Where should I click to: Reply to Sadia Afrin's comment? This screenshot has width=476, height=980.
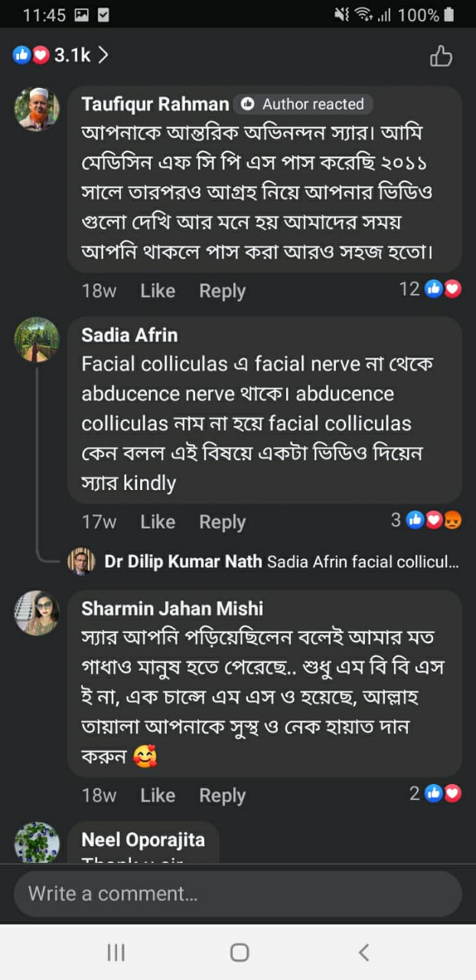click(222, 522)
